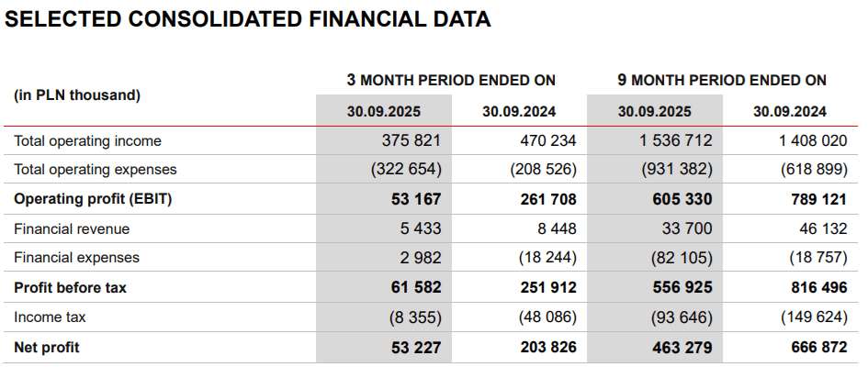Click the 261 708 EBIT value
868x367 pixels.
point(546,199)
